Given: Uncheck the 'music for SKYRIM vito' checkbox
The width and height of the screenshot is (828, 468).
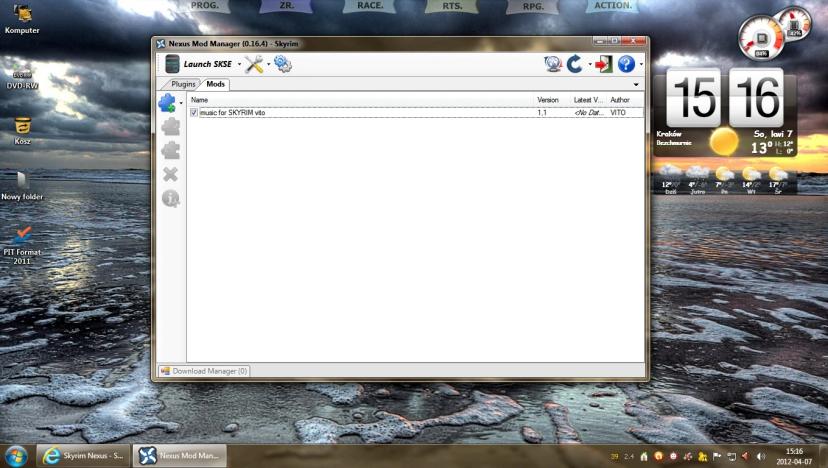Looking at the screenshot, I should point(194,113).
